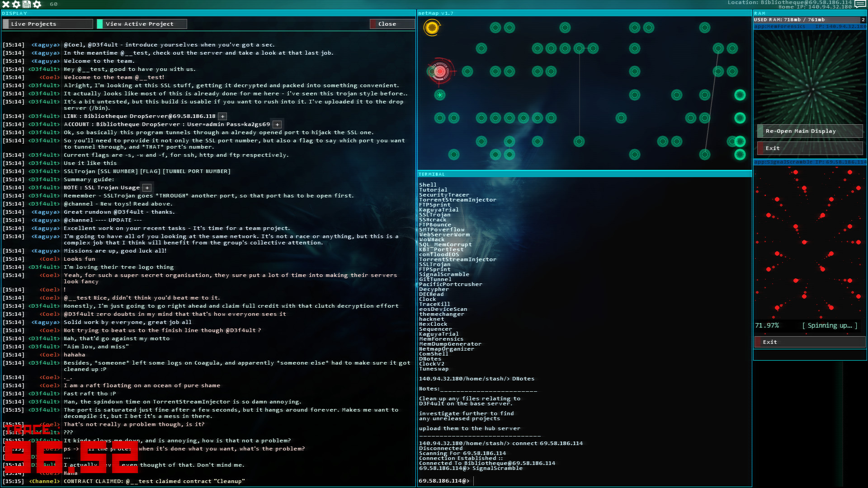Click View Active Project tab
Viewport: 868px width, 488px height.
point(140,24)
